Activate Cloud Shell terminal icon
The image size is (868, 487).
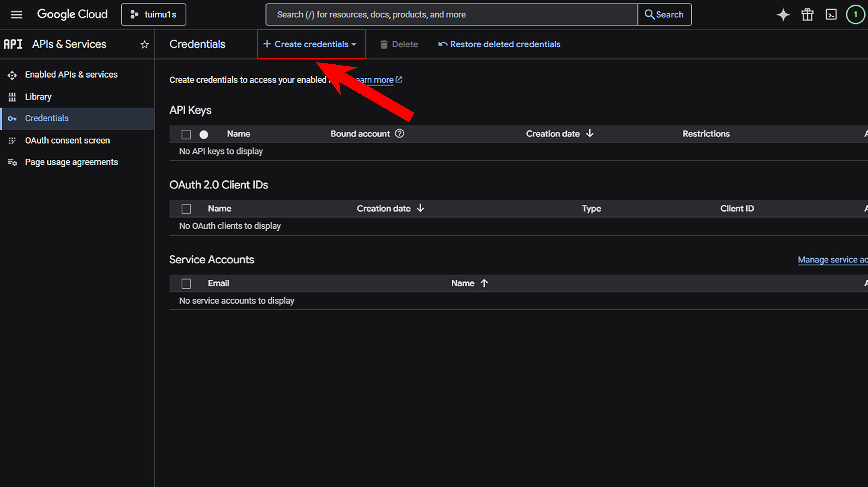pyautogui.click(x=831, y=14)
